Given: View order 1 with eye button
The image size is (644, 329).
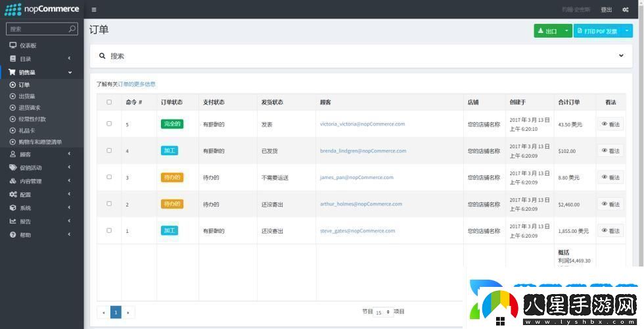Looking at the screenshot, I should 610,231.
